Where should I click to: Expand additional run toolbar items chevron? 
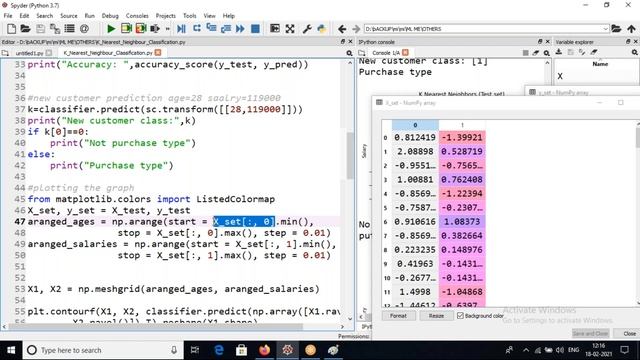[x=167, y=29]
